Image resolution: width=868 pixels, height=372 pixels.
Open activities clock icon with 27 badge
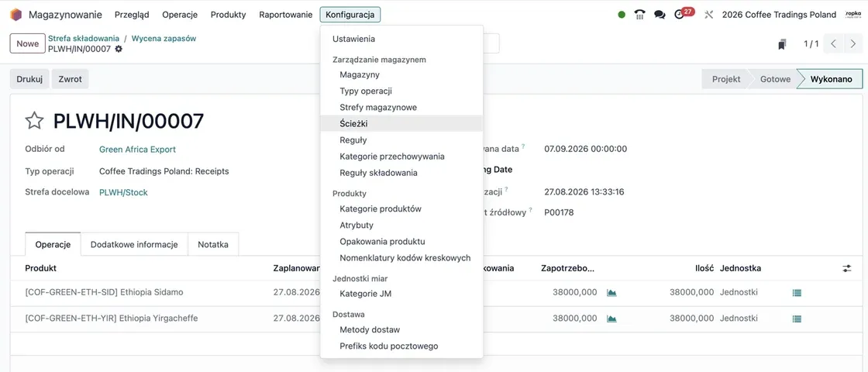684,13
